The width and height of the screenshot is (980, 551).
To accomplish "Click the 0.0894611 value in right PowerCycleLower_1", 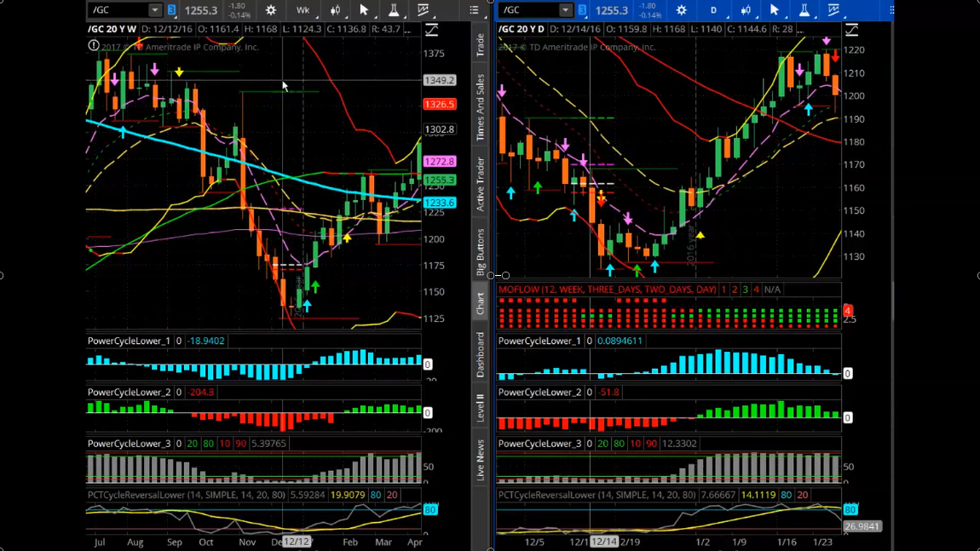I will [620, 342].
